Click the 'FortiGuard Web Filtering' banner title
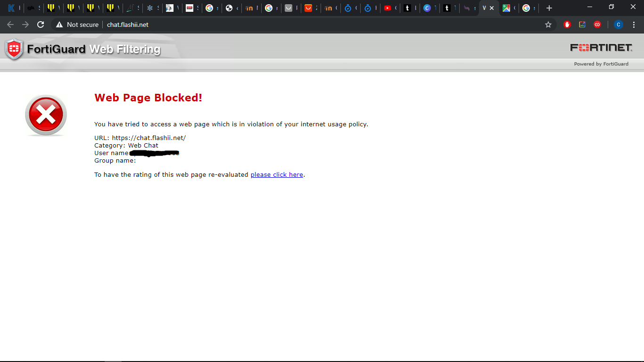Screen dimensions: 644x362 click(x=94, y=49)
